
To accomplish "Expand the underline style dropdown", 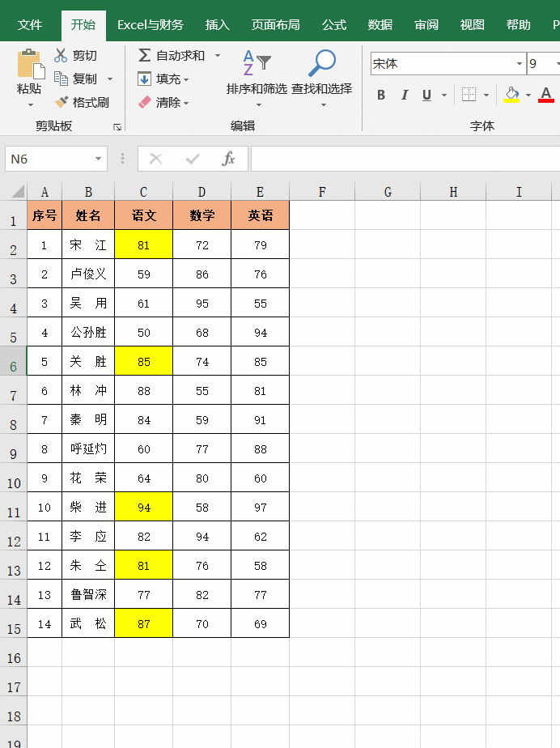I will click(444, 95).
